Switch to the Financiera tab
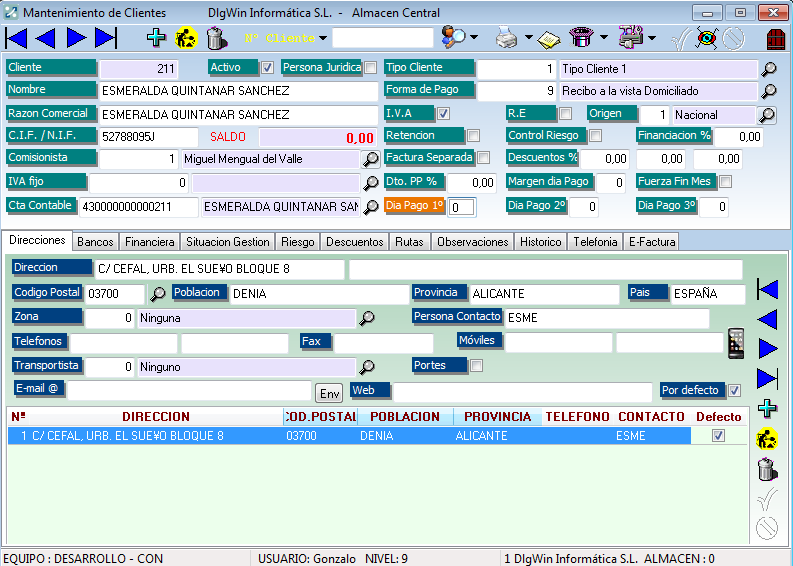Image resolution: width=793 pixels, height=566 pixels. click(150, 242)
